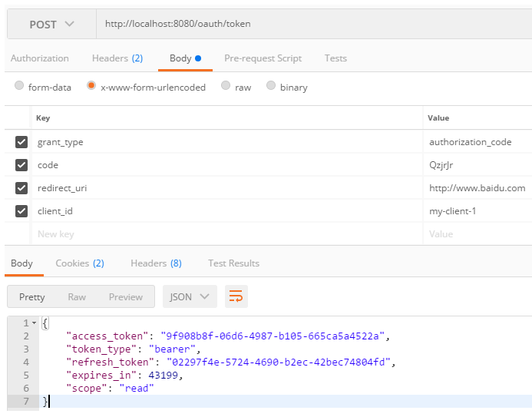Uncheck the client_id parameter checkbox
This screenshot has width=532, height=417.
[x=21, y=211]
